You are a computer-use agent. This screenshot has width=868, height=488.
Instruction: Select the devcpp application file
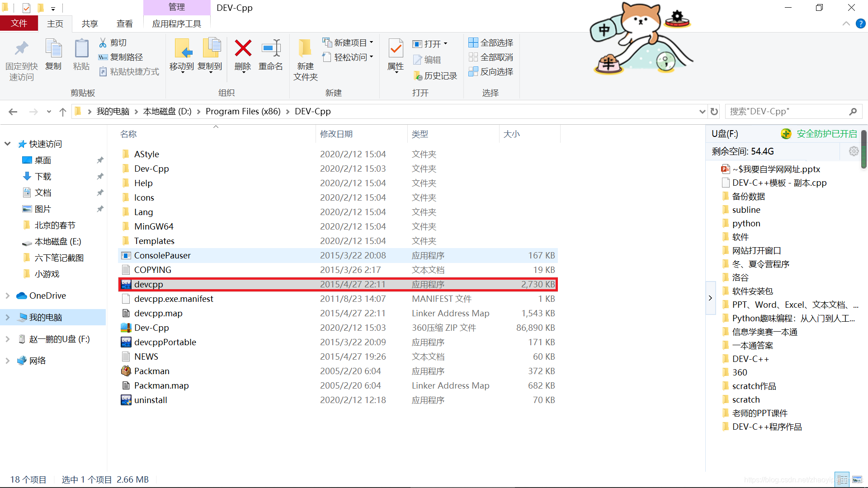coord(338,284)
